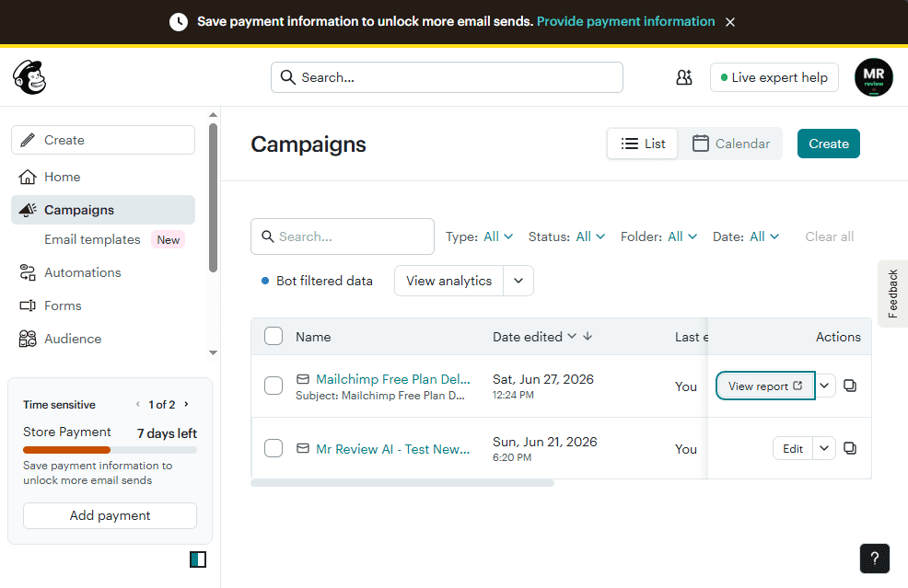The width and height of the screenshot is (908, 588).
Task: Click the magnifier icon in top search
Action: [288, 77]
